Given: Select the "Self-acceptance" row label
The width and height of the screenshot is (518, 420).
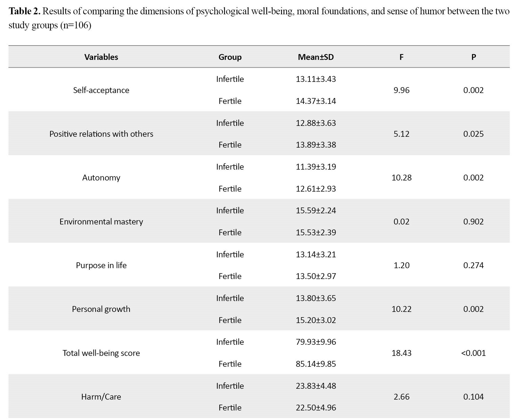Looking at the screenshot, I should [x=101, y=90].
